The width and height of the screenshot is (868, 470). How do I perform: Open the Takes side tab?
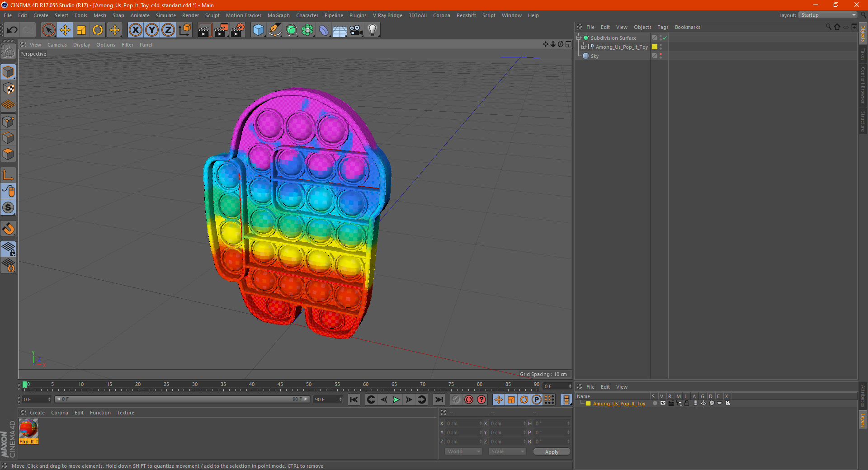[863, 54]
